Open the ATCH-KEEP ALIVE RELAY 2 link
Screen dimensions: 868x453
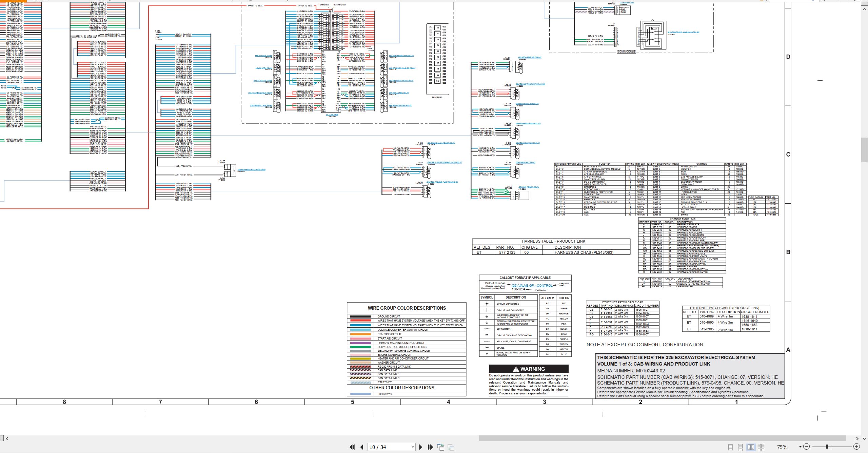(x=528, y=123)
